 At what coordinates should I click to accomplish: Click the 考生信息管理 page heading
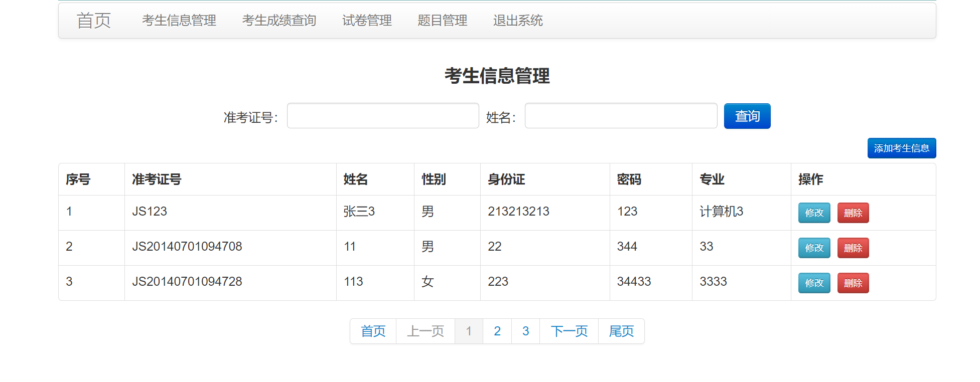point(497,76)
